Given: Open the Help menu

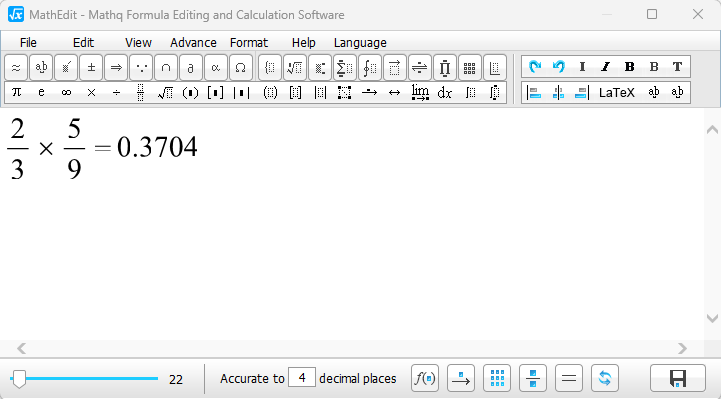Looking at the screenshot, I should pos(303,43).
